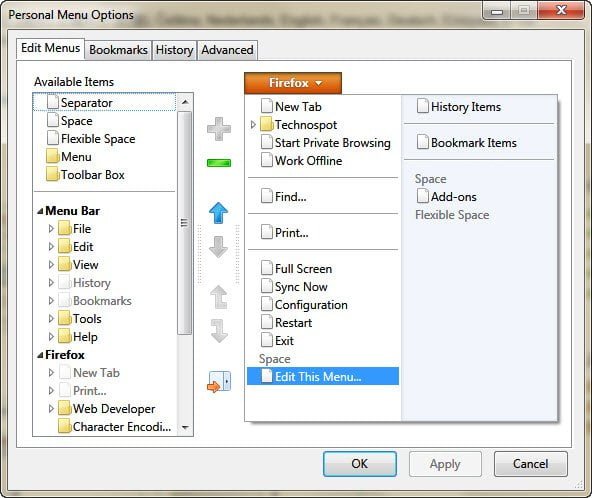
Task: Open the orange Firefox menu dropdown
Action: 293,83
